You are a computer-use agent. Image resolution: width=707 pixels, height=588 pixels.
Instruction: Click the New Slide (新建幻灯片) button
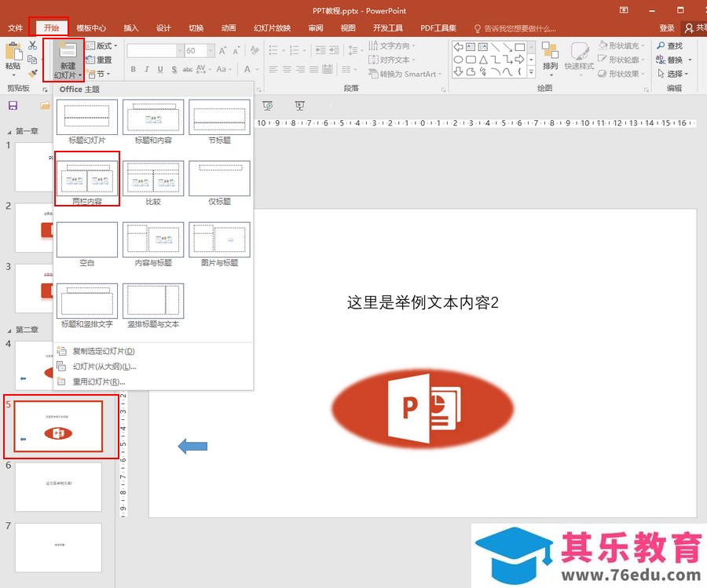(68, 60)
